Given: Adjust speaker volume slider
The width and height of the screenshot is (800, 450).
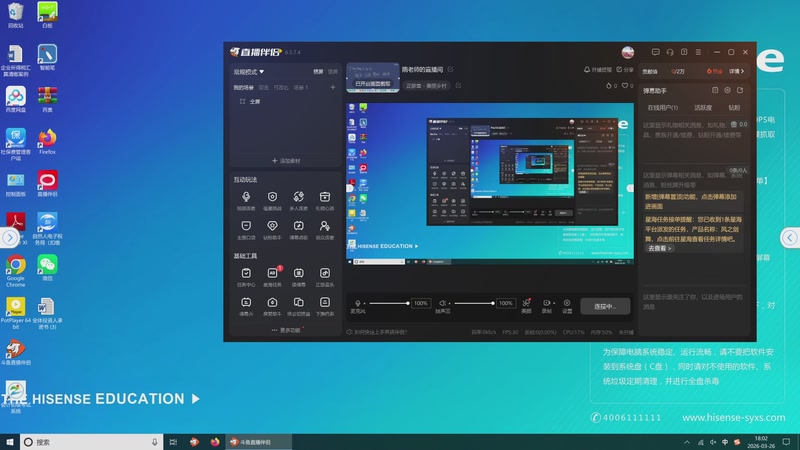Looking at the screenshot, I should [474, 303].
